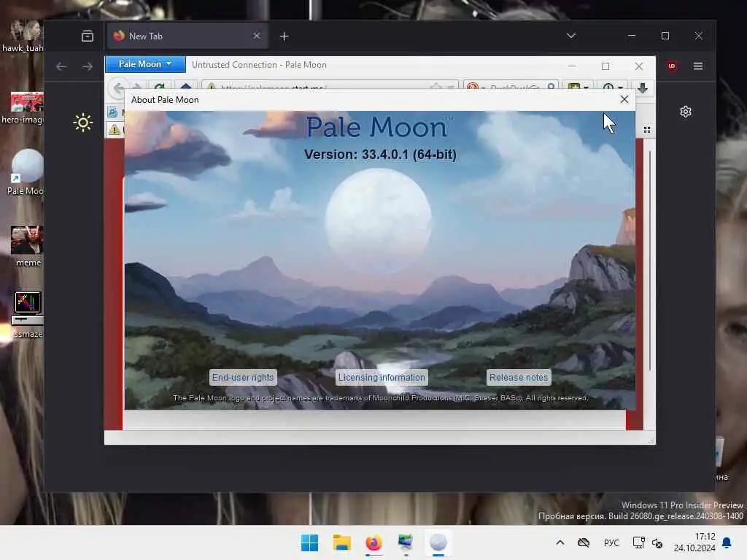Click the grid dots icon in Pale Moon
Viewport: 747px width, 560px height.
coord(646,130)
